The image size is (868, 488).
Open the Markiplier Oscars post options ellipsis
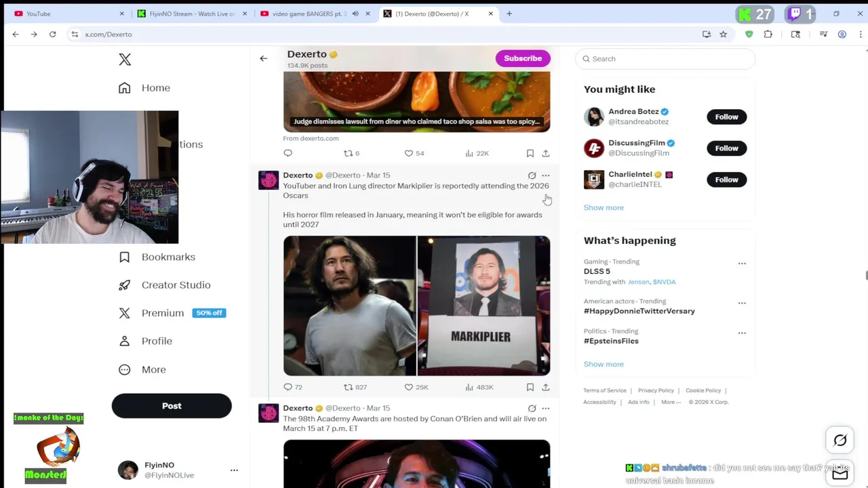(546, 176)
